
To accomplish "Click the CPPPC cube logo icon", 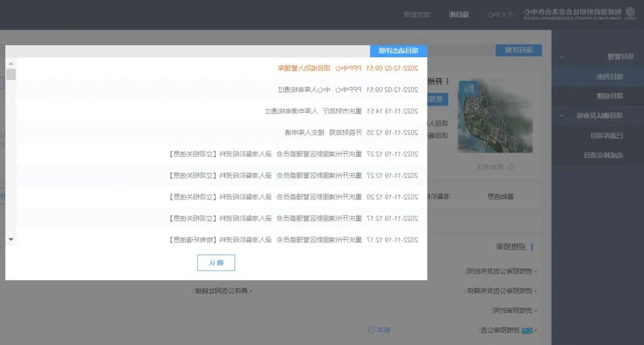I will point(630,13).
